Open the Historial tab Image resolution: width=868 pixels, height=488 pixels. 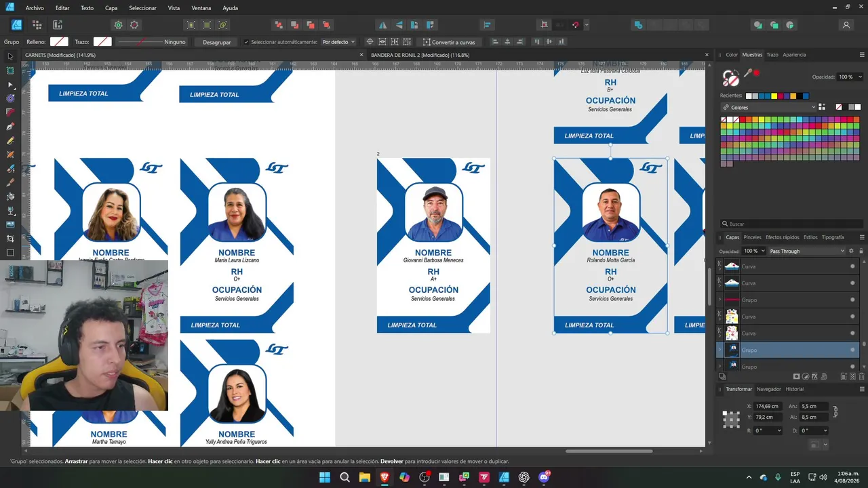click(795, 389)
